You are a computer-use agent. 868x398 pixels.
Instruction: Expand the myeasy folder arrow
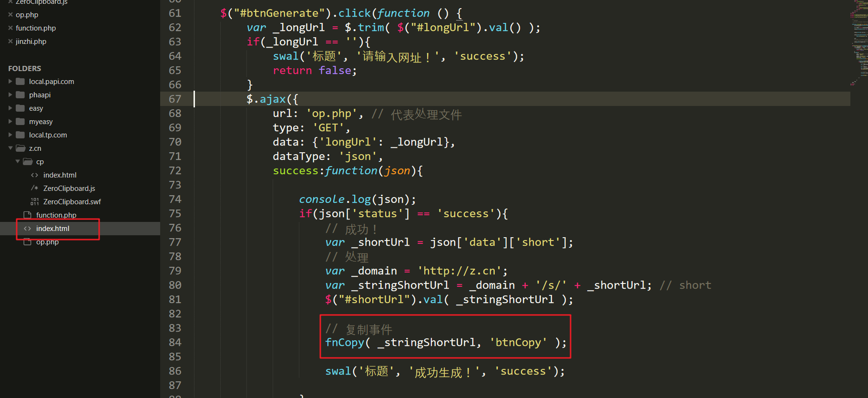click(x=10, y=122)
